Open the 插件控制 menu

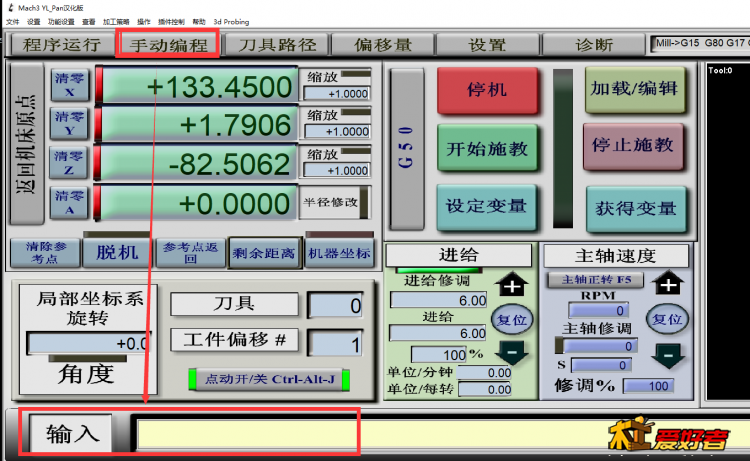[171, 22]
